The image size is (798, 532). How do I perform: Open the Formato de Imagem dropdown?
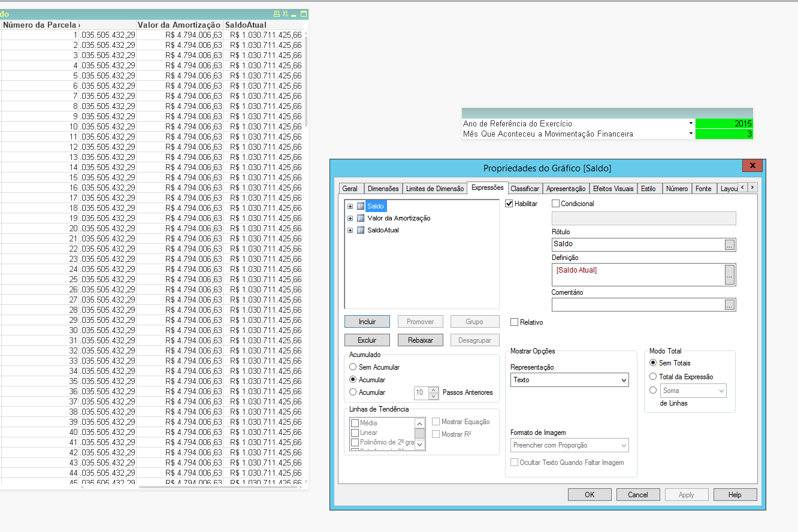[570, 445]
